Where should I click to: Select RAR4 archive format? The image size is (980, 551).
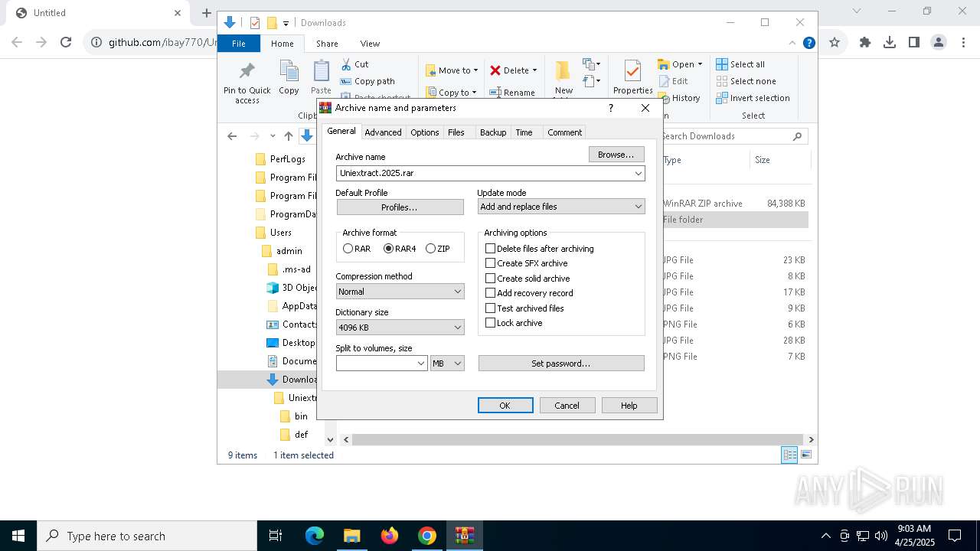pos(400,249)
